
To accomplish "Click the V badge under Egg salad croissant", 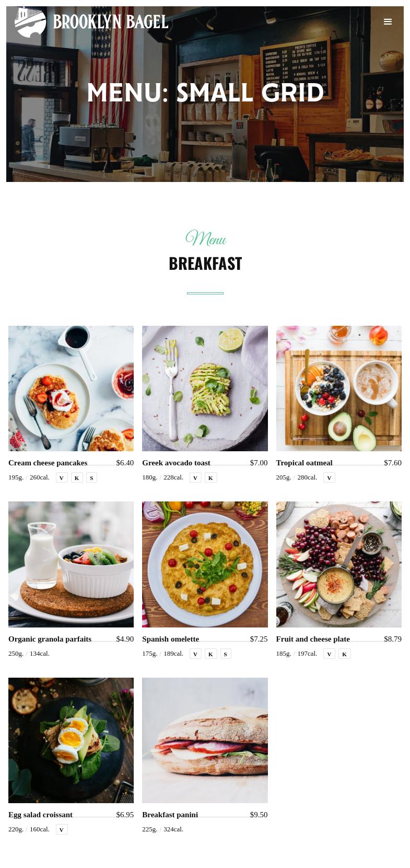I will 62,829.
